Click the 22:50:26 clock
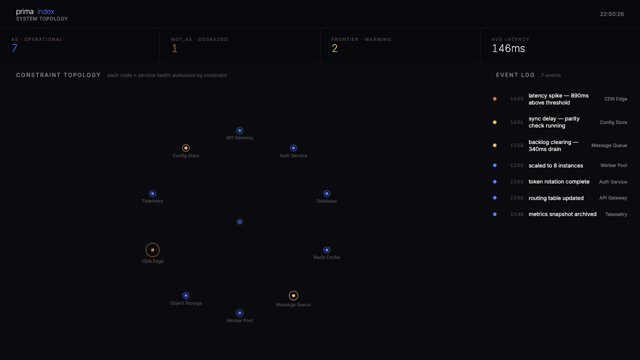Image resolution: width=640 pixels, height=360 pixels. [x=611, y=14]
